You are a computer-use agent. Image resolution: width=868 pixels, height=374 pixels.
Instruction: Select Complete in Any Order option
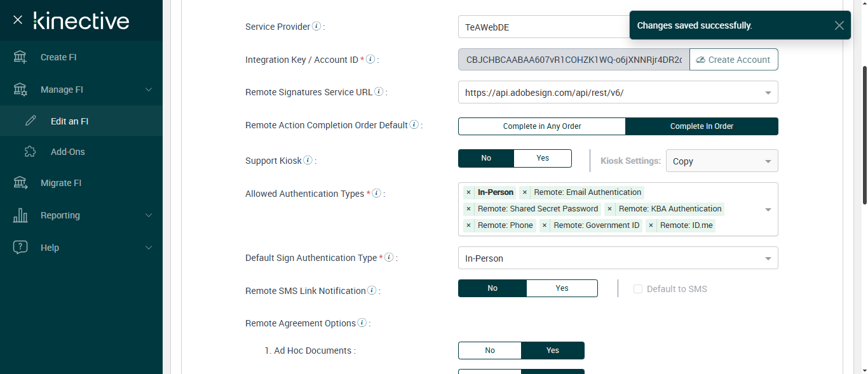[542, 126]
